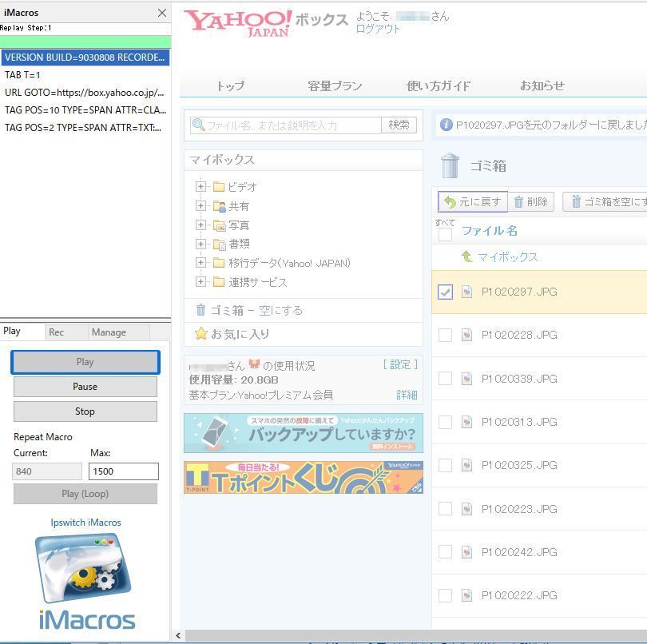Click the 書類 documents folder icon
This screenshot has width=647, height=644.
(219, 244)
